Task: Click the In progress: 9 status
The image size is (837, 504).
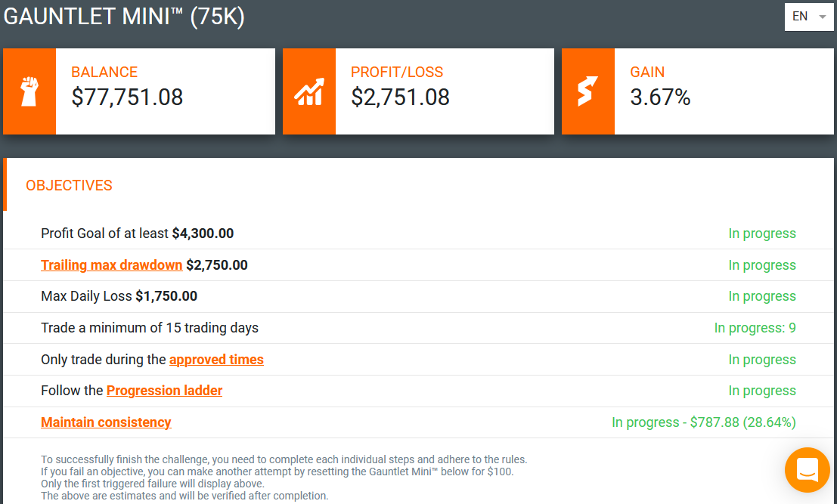Action: click(x=755, y=328)
